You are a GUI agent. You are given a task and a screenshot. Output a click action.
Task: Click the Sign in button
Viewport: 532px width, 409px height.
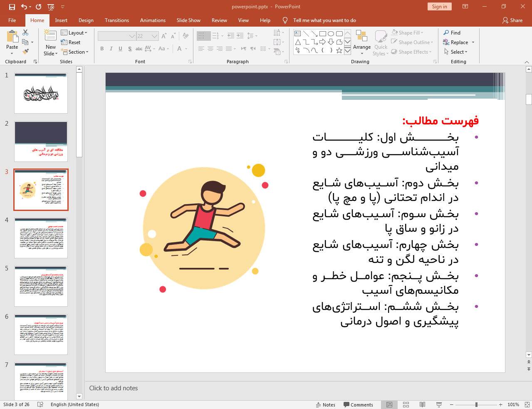point(439,7)
